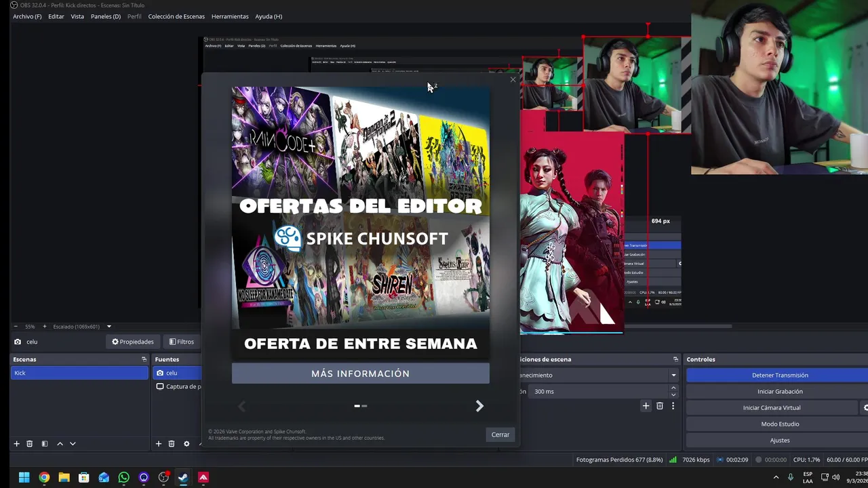Open the Ayuda menu
The height and width of the screenshot is (488, 868).
coord(269,16)
